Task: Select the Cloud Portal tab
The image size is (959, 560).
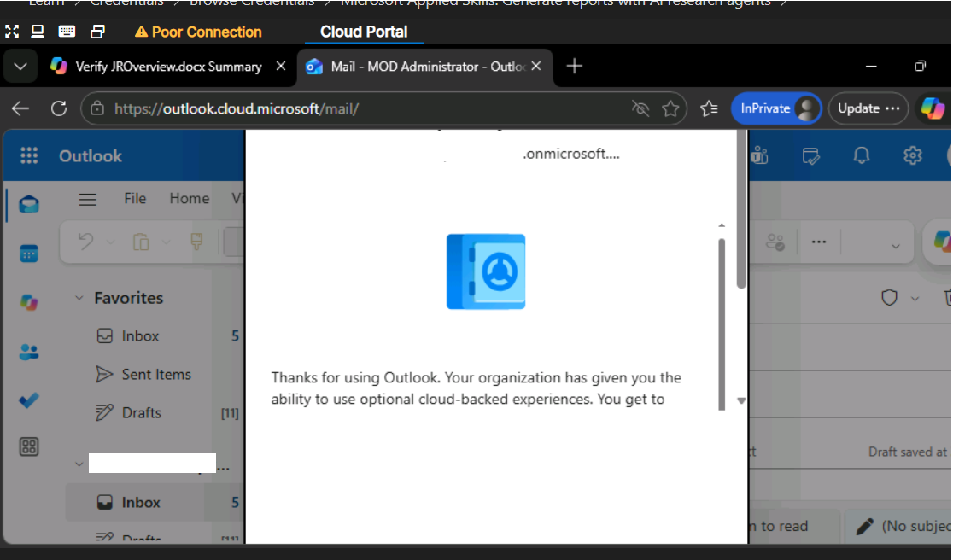Action: pyautogui.click(x=364, y=32)
